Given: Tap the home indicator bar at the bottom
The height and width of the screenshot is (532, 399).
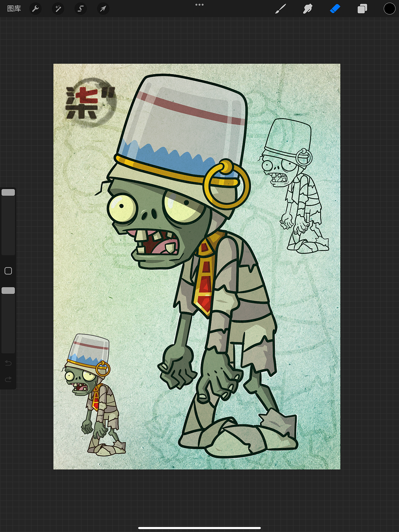Looking at the screenshot, I should pyautogui.click(x=199, y=528).
